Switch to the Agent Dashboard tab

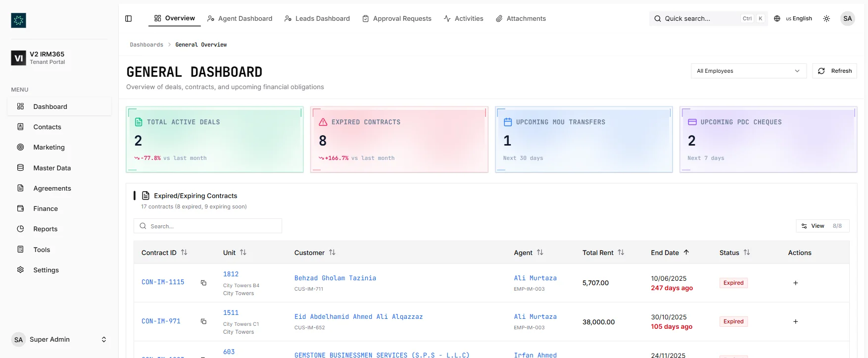point(240,19)
